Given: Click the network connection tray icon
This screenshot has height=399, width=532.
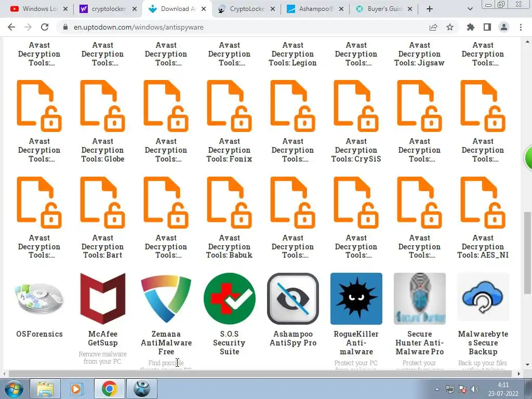Looking at the screenshot, I should (x=449, y=389).
